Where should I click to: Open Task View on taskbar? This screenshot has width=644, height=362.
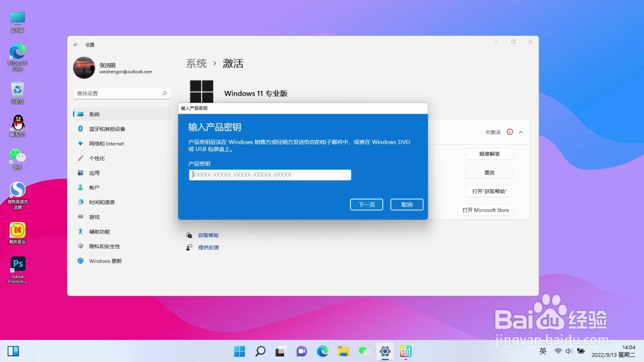point(281,351)
